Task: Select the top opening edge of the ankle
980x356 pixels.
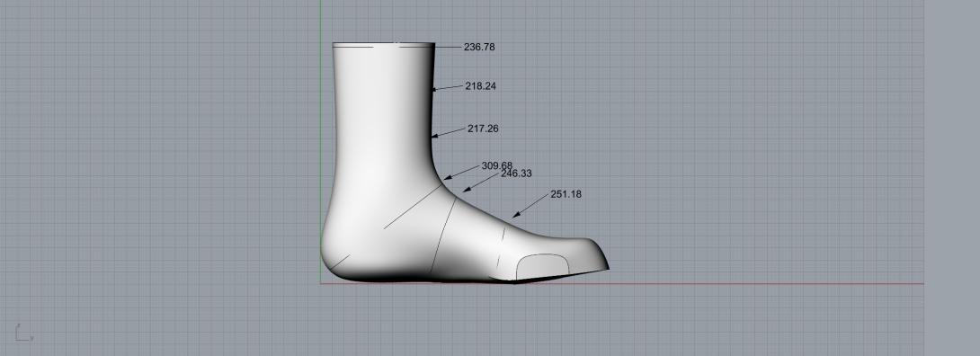Action: pyautogui.click(x=383, y=44)
